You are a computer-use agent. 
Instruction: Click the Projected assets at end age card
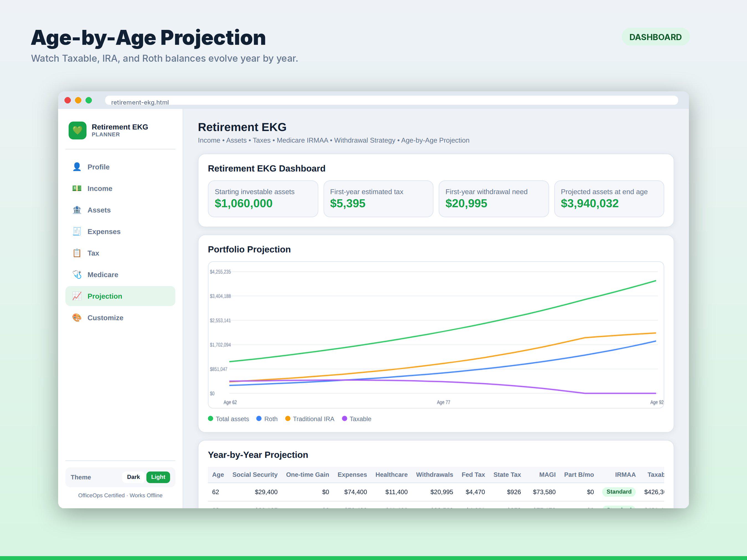pyautogui.click(x=609, y=199)
